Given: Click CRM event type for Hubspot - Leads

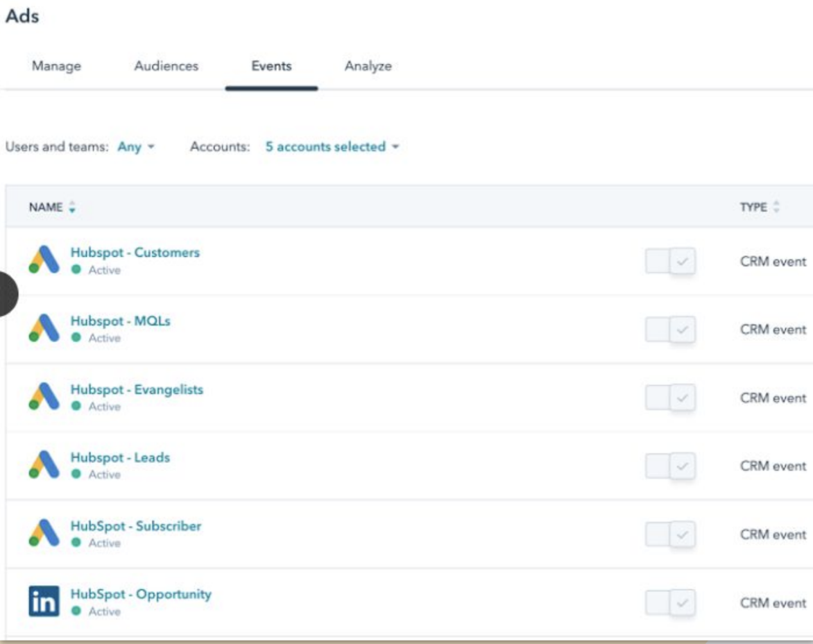Looking at the screenshot, I should [773, 466].
